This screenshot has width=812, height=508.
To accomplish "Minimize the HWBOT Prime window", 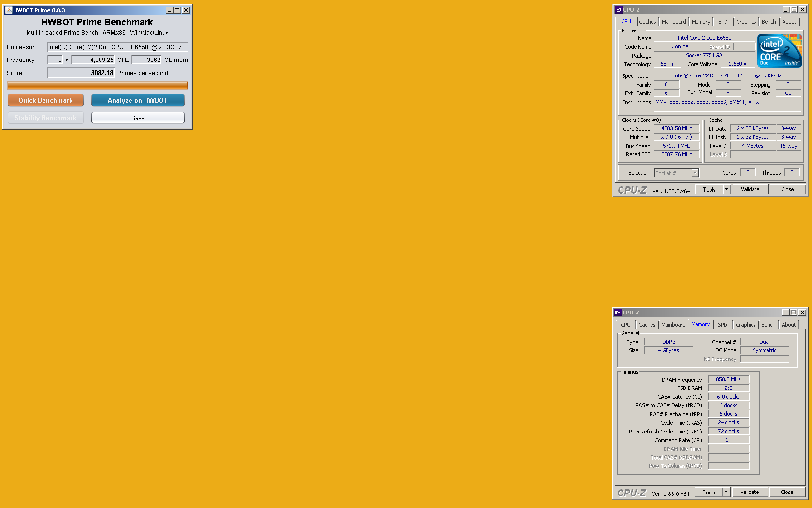I will tap(169, 10).
